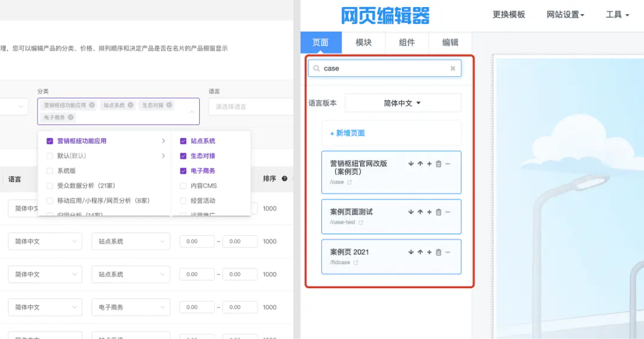
Task: Move the 案例页 2021 page up
Action: tap(420, 252)
